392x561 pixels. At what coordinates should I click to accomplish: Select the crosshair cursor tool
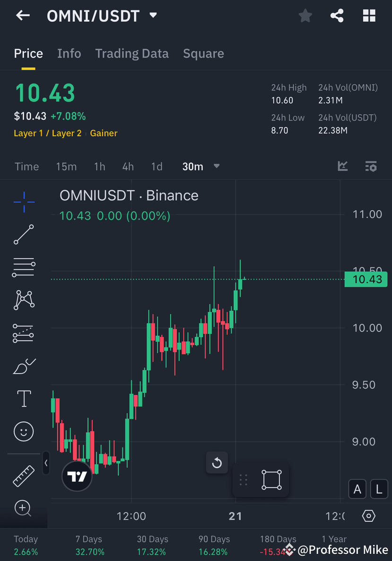pyautogui.click(x=24, y=202)
